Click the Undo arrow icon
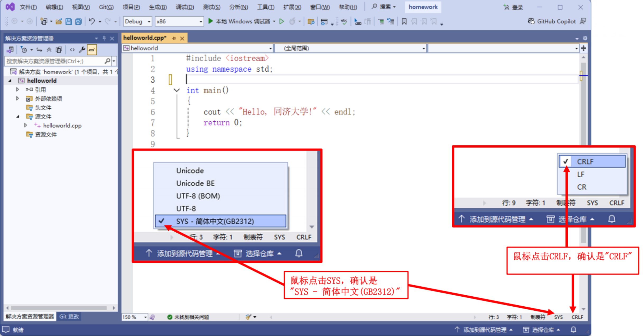 pyautogui.click(x=92, y=21)
